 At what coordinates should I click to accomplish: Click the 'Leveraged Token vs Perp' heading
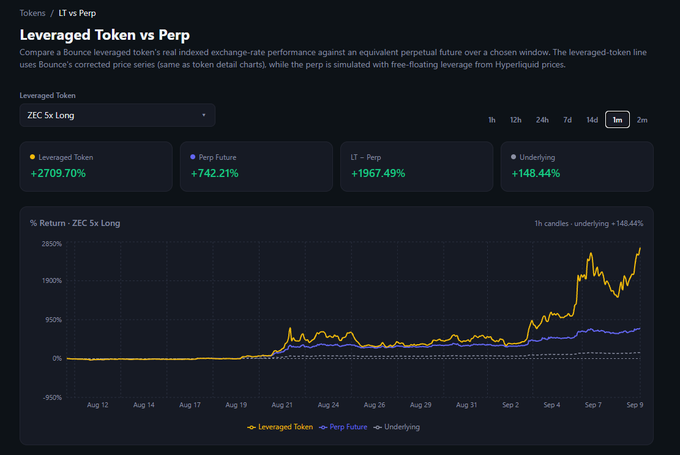[x=105, y=35]
